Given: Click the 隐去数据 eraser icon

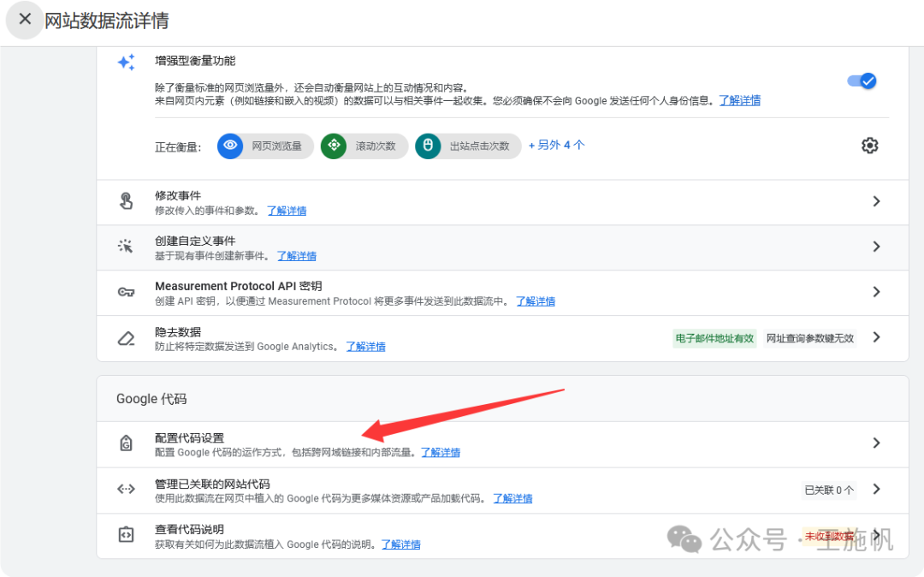Looking at the screenshot, I should 126,338.
